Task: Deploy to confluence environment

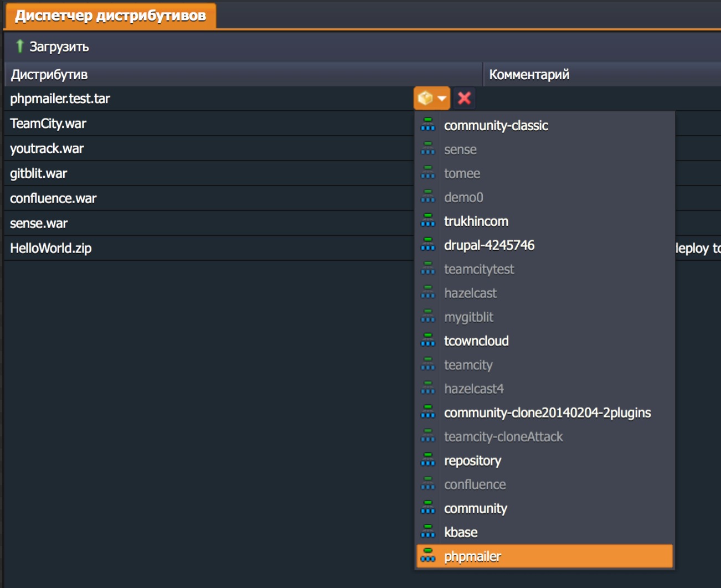Action: [x=545, y=484]
